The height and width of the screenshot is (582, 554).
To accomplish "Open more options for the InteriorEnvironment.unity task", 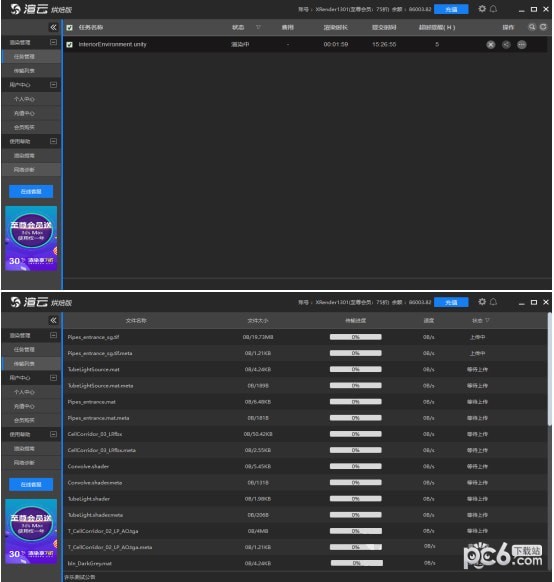I will (522, 45).
